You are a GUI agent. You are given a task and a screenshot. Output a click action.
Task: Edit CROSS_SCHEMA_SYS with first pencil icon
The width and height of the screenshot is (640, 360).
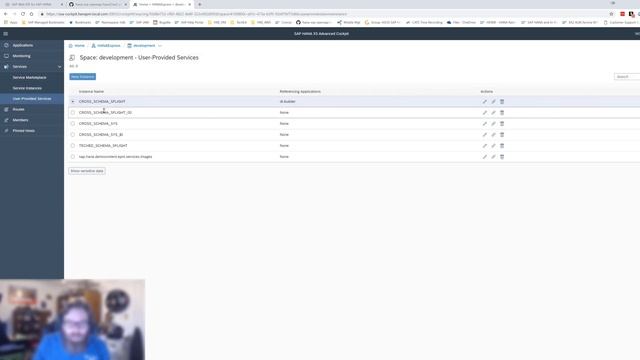tap(484, 124)
